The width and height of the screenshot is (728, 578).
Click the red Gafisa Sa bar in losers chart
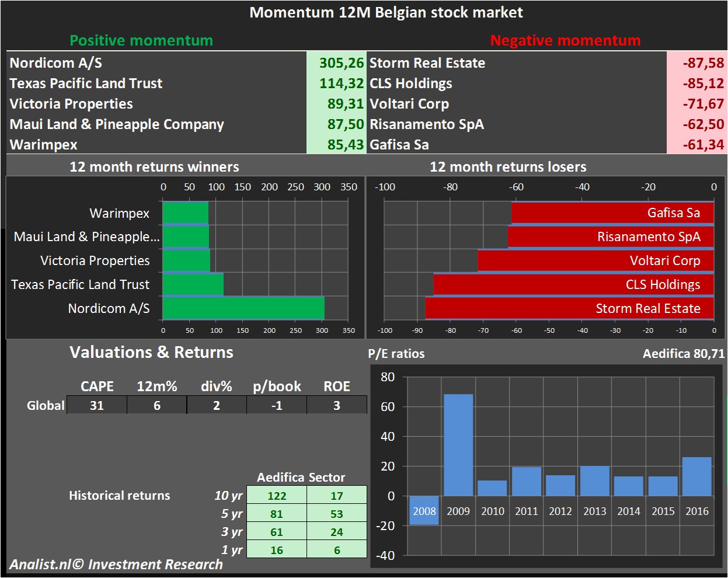[612, 213]
